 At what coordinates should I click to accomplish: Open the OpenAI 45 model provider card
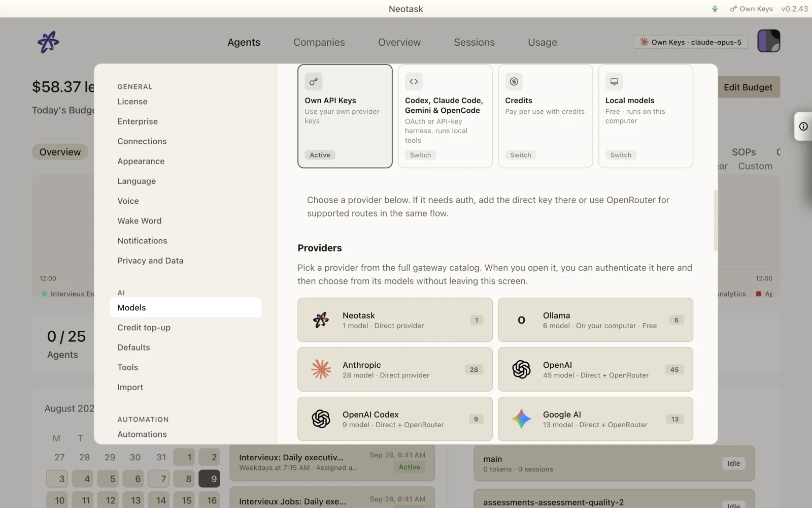tap(595, 369)
